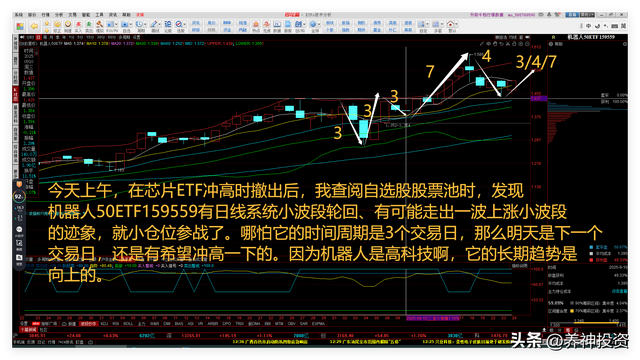Open the 个股新闻 tab

(x=28, y=329)
